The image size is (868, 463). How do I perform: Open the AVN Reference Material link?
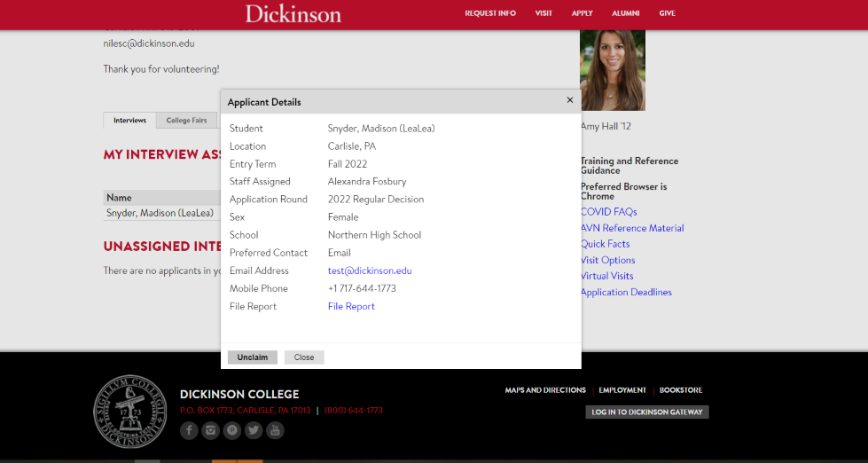[x=632, y=228]
